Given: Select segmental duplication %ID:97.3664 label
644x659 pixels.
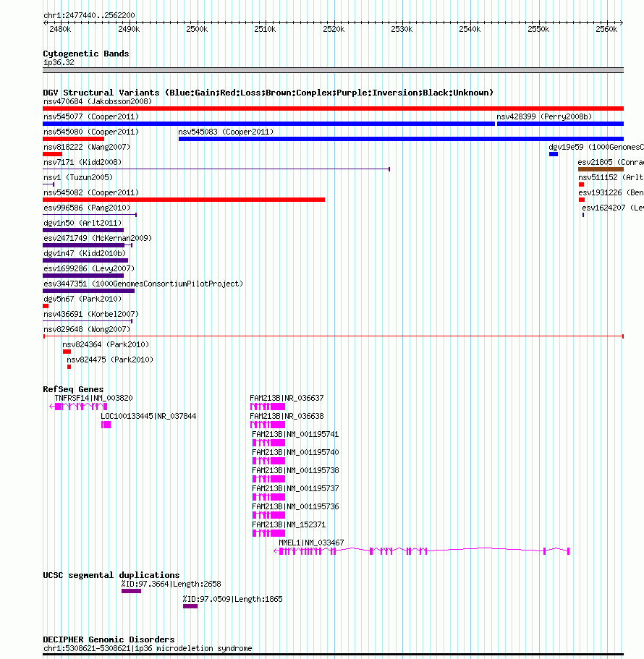Looking at the screenshot, I should pyautogui.click(x=171, y=584).
